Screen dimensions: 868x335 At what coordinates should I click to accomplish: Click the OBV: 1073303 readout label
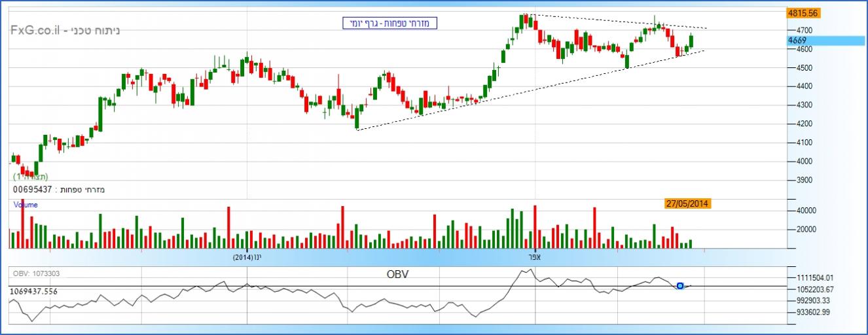pos(37,273)
